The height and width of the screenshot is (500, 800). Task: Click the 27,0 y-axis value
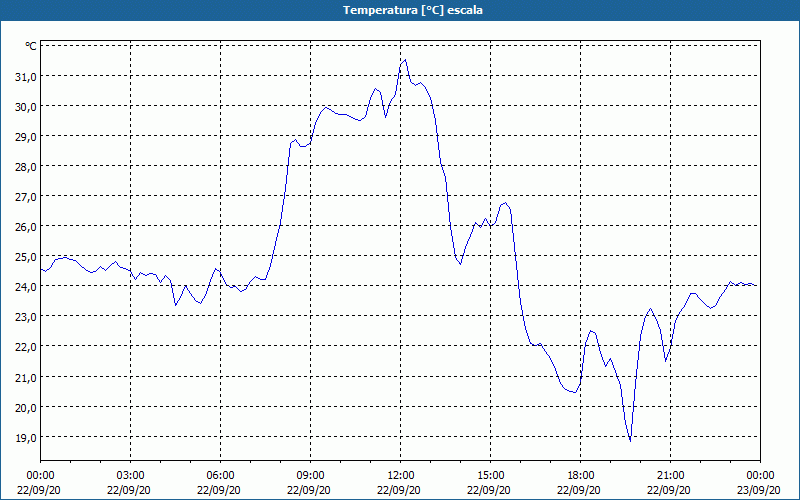coord(25,197)
